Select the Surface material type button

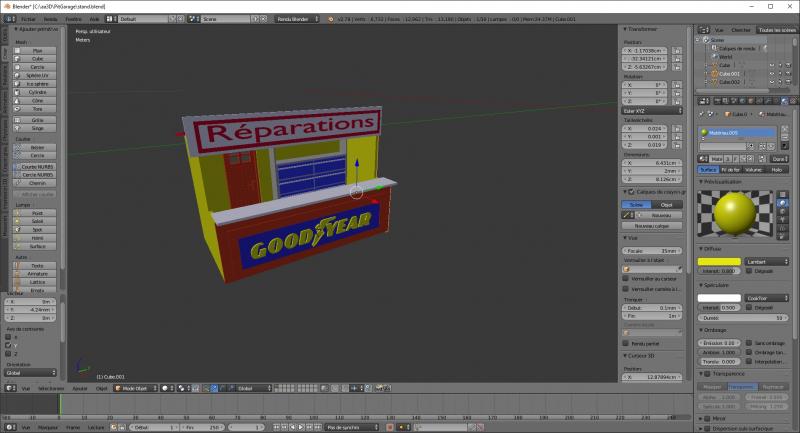click(x=708, y=170)
